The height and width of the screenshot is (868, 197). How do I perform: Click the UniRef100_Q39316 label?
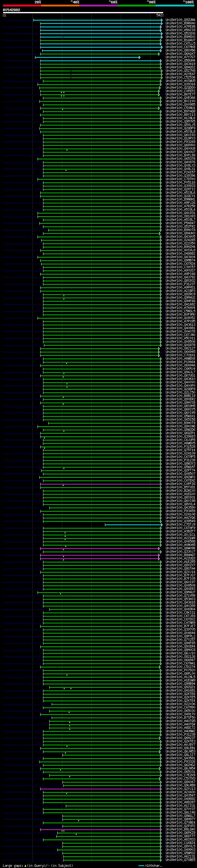coord(180,84)
